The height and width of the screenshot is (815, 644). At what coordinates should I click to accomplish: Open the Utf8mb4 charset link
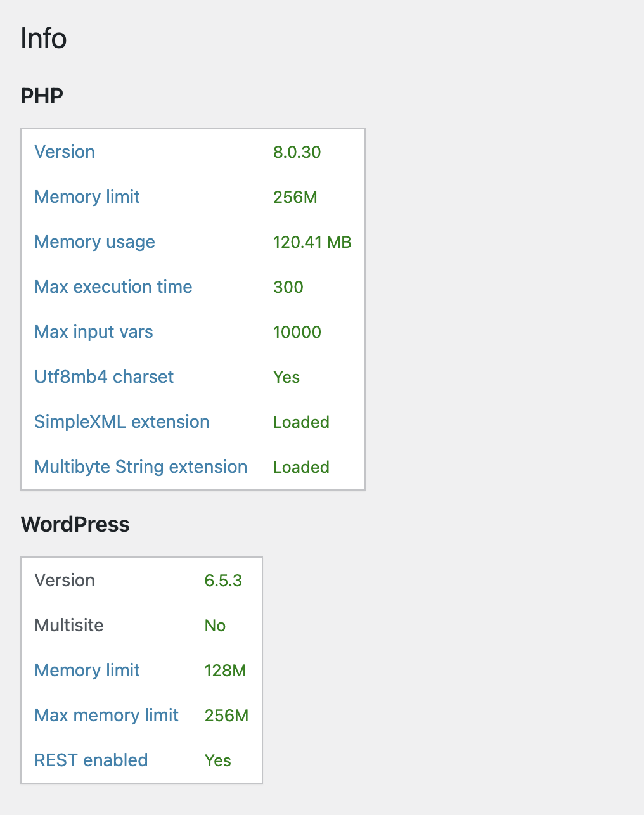point(104,377)
